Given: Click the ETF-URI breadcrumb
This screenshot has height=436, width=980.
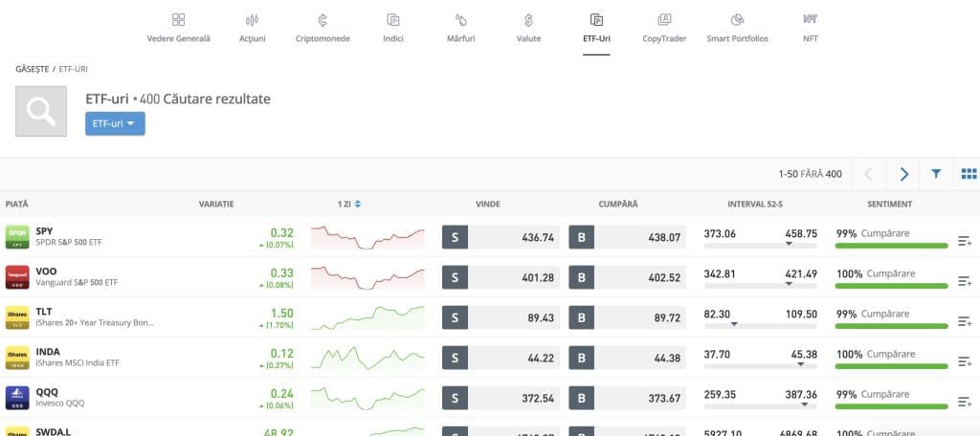Looking at the screenshot, I should (x=73, y=70).
